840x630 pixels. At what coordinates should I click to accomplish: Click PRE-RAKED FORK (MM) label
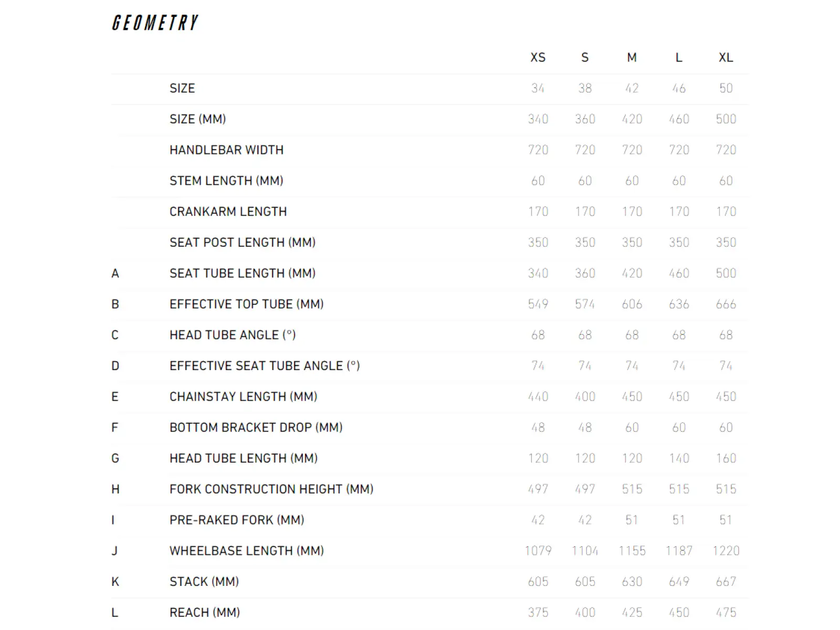[237, 520]
